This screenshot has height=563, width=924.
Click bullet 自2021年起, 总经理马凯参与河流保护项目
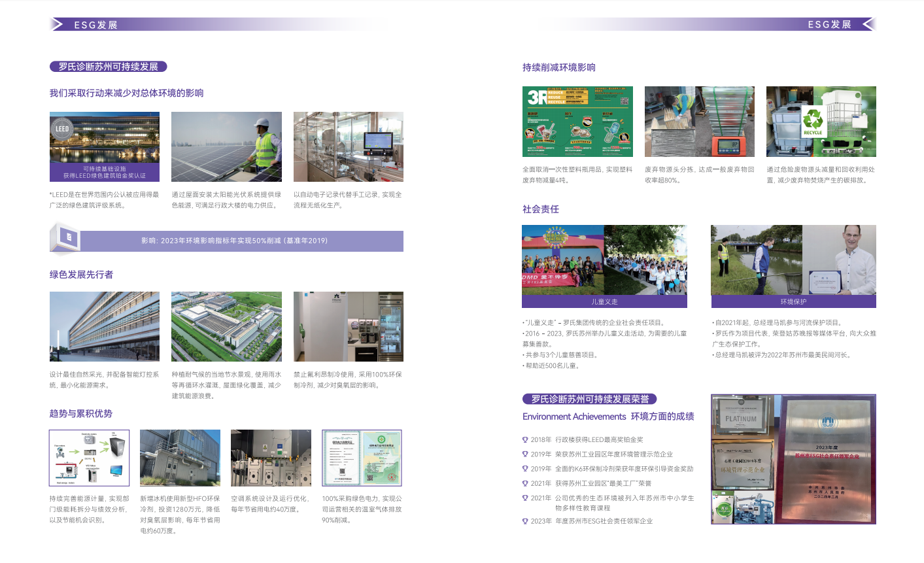(x=777, y=323)
